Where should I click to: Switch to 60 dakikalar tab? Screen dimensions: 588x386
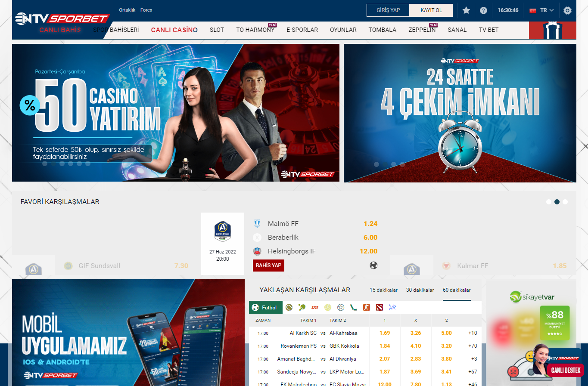tap(457, 290)
